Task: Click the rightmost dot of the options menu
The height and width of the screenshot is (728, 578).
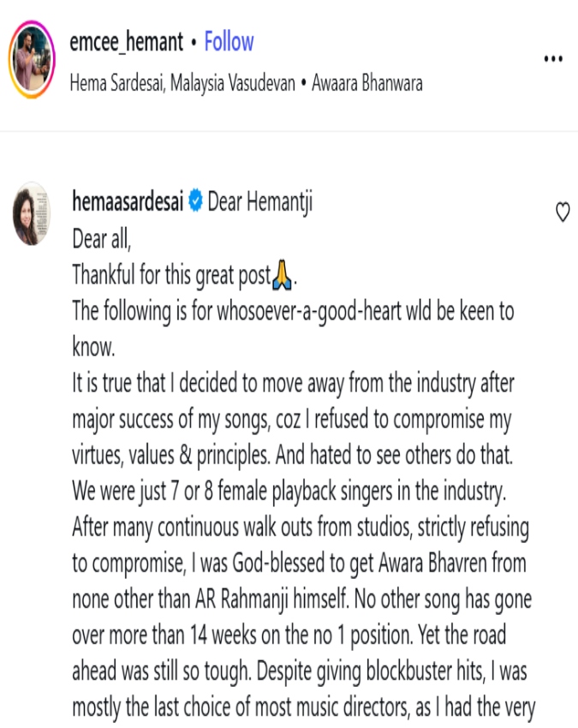Action: 560,57
